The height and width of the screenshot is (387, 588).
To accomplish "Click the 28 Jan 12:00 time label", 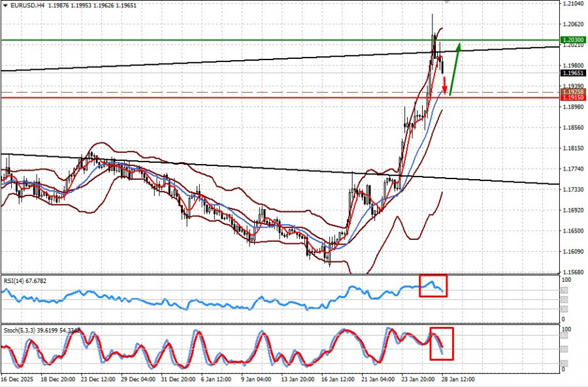I will click(x=459, y=379).
